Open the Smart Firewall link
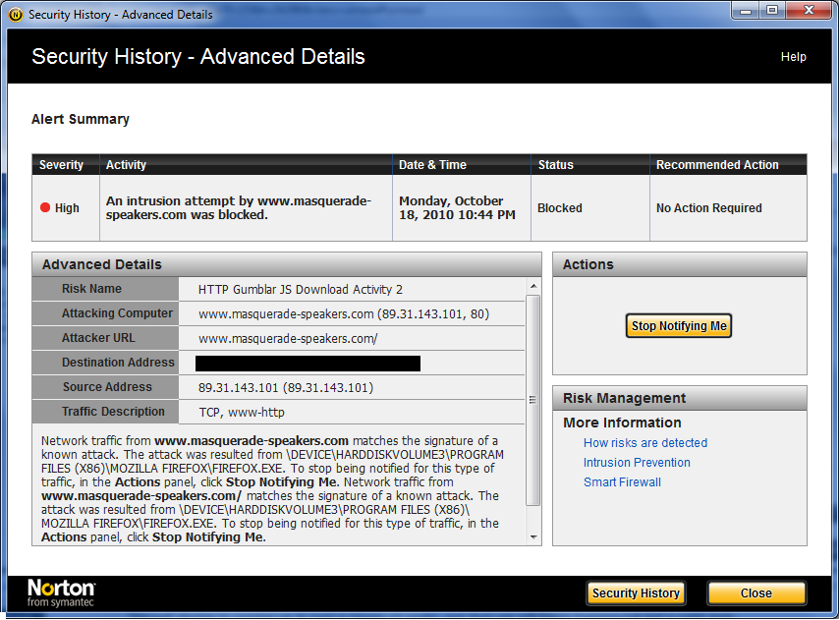Image resolution: width=840 pixels, height=620 pixels. 622,482
